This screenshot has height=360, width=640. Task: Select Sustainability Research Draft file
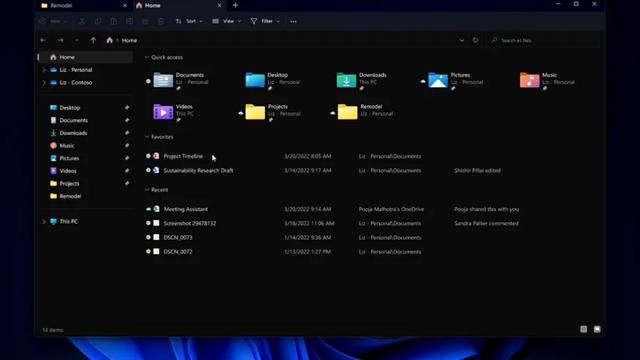[198, 171]
